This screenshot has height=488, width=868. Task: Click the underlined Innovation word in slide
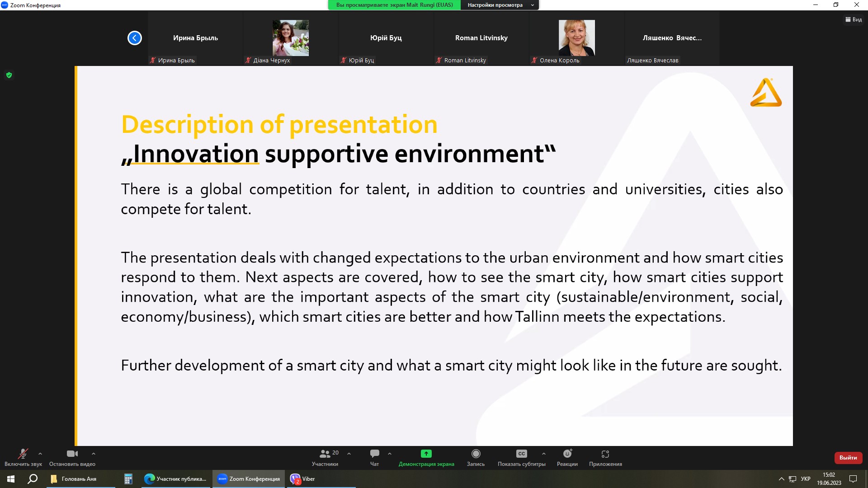(x=196, y=154)
